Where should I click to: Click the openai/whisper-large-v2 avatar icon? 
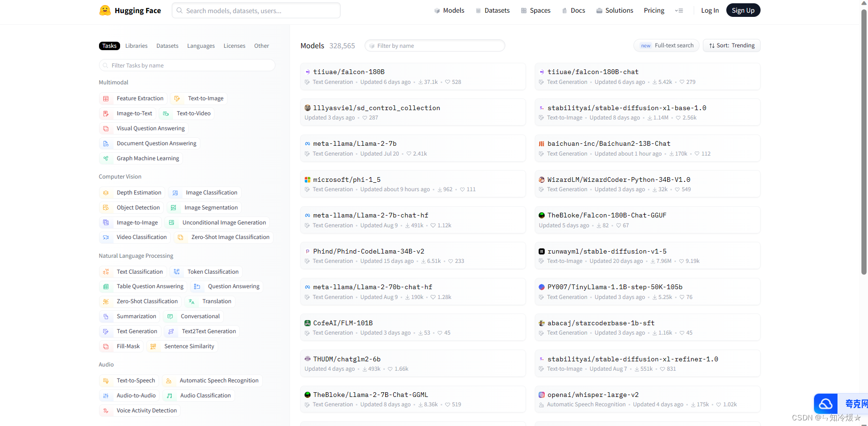pyautogui.click(x=541, y=395)
